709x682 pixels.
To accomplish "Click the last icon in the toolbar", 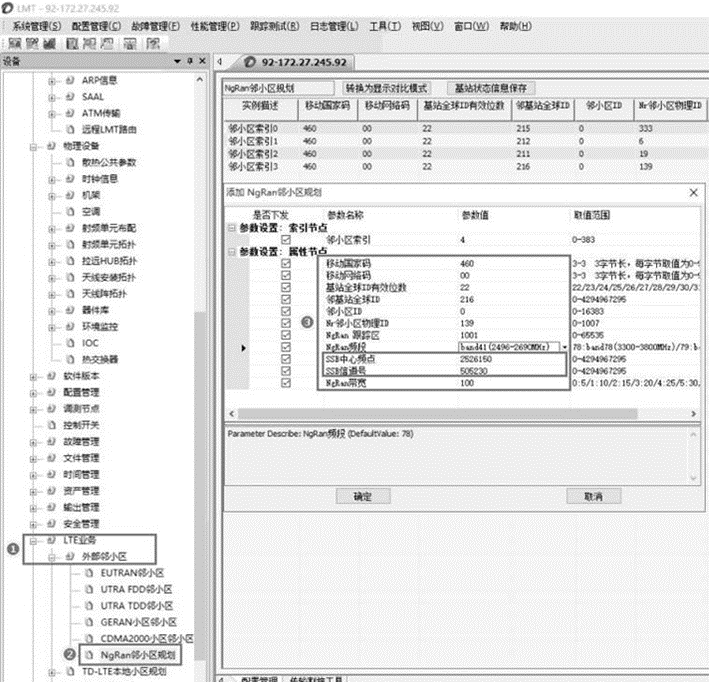I will click(x=154, y=43).
